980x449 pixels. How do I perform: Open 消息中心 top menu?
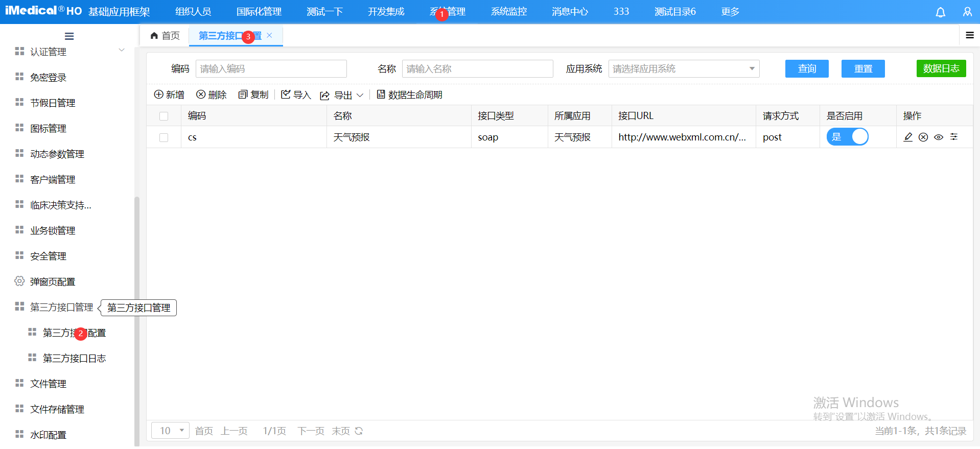[x=570, y=12]
